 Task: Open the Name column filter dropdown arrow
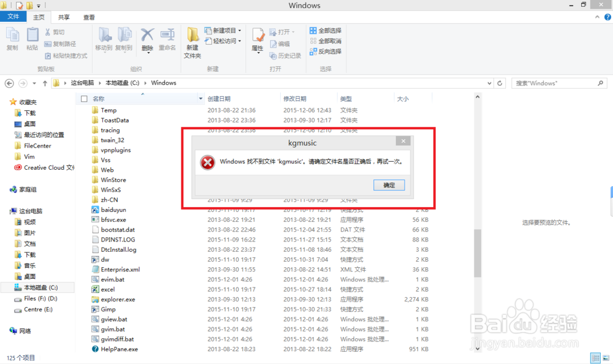(x=200, y=99)
